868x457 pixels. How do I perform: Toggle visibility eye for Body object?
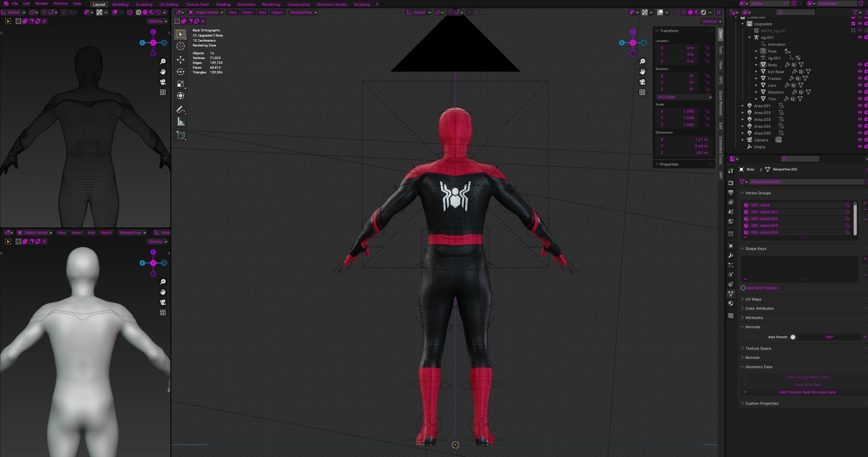(860, 65)
